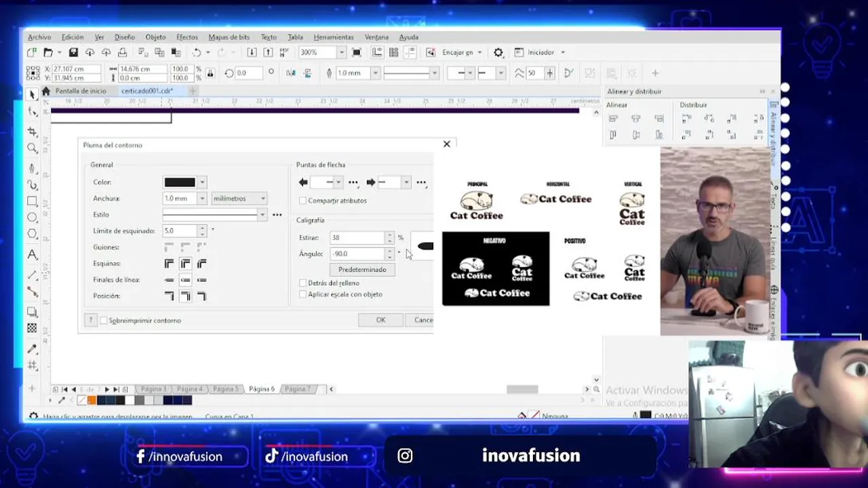The height and width of the screenshot is (488, 868).
Task: Select the Crop tool
Action: (x=32, y=131)
